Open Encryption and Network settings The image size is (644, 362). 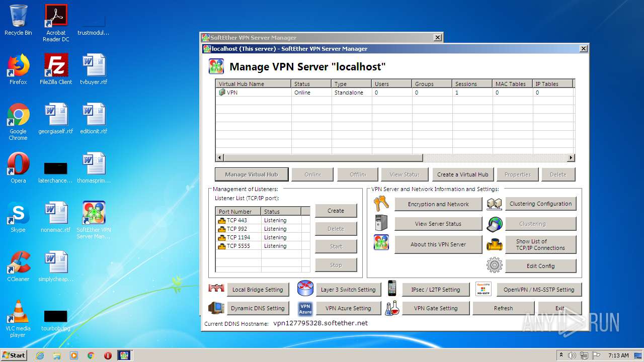point(438,204)
